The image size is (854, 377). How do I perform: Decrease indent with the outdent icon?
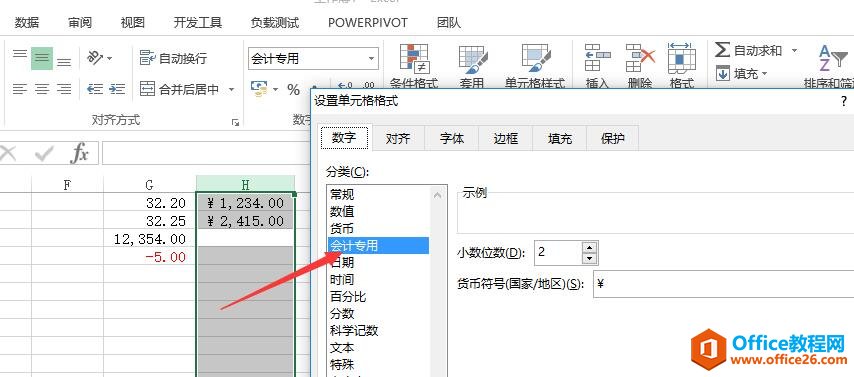95,89
